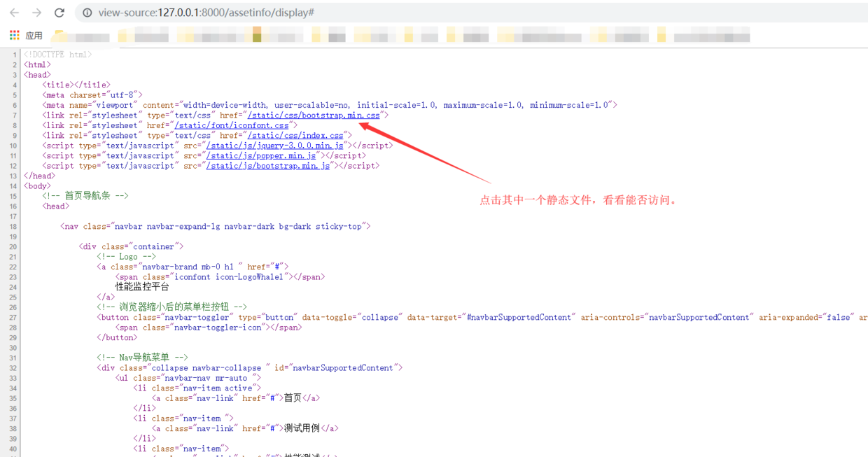The width and height of the screenshot is (868, 457).
Task: Open the site information icon in address bar
Action: click(87, 13)
